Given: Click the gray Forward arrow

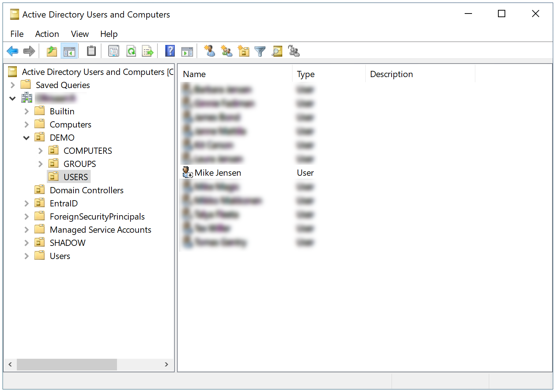Looking at the screenshot, I should tap(29, 51).
